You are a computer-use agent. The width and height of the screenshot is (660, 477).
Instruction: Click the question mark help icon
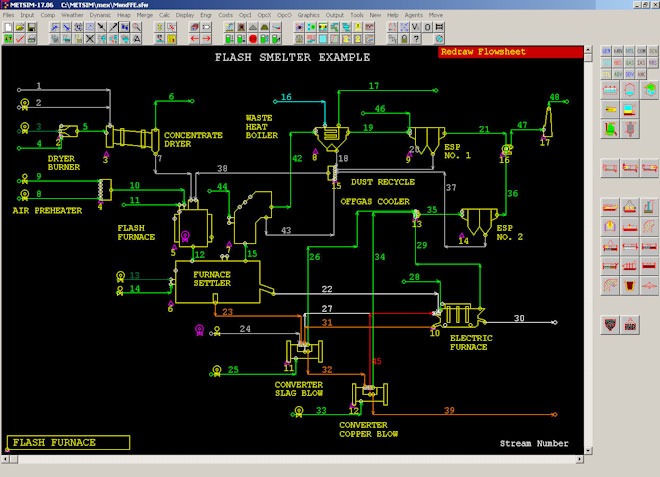[x=416, y=39]
